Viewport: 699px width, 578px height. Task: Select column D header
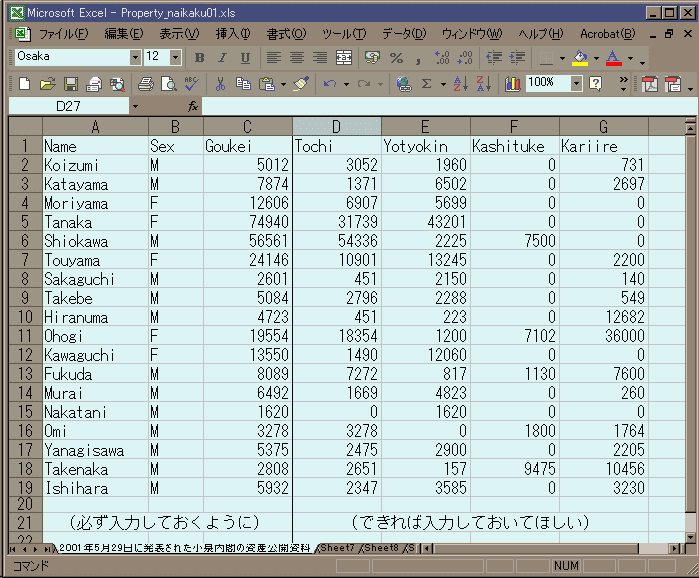(337, 127)
